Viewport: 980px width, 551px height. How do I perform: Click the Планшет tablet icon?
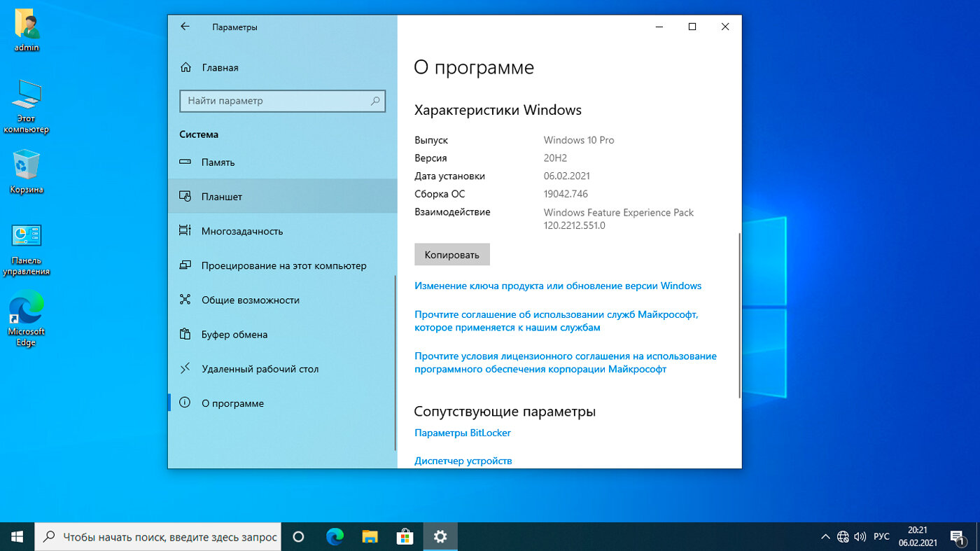tap(185, 197)
